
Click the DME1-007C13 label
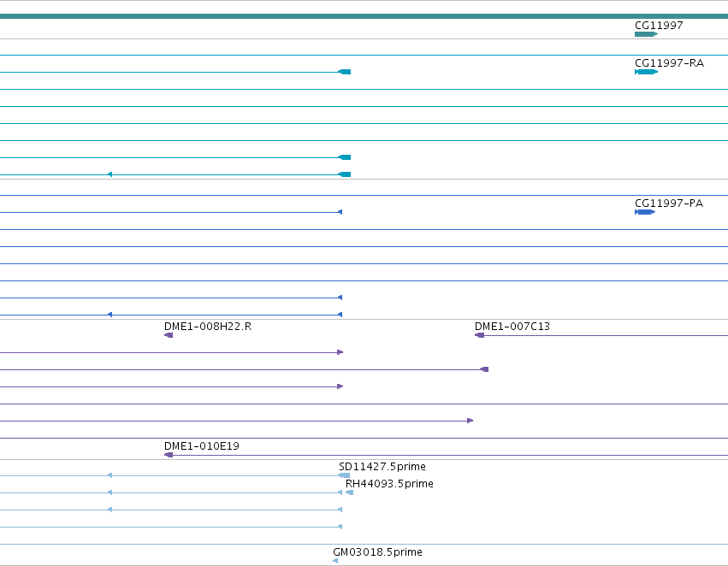512,326
